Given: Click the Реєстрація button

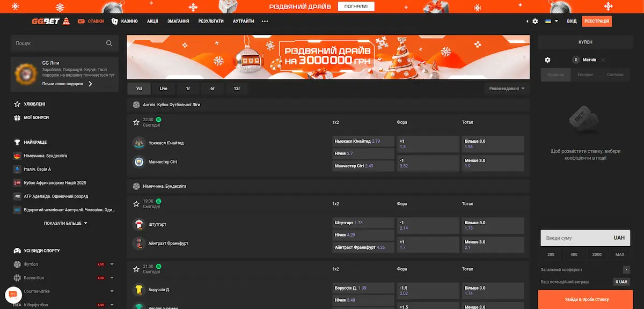Looking at the screenshot, I should (597, 21).
